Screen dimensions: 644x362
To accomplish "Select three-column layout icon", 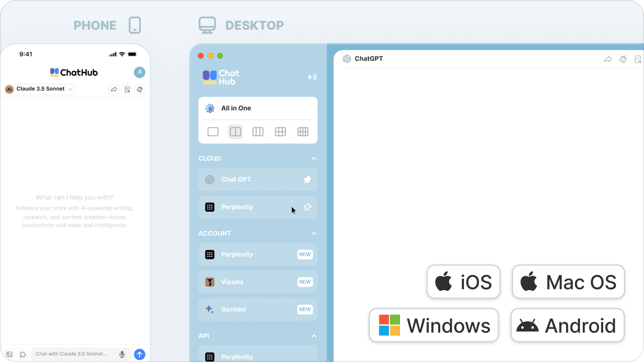I will pos(258,132).
